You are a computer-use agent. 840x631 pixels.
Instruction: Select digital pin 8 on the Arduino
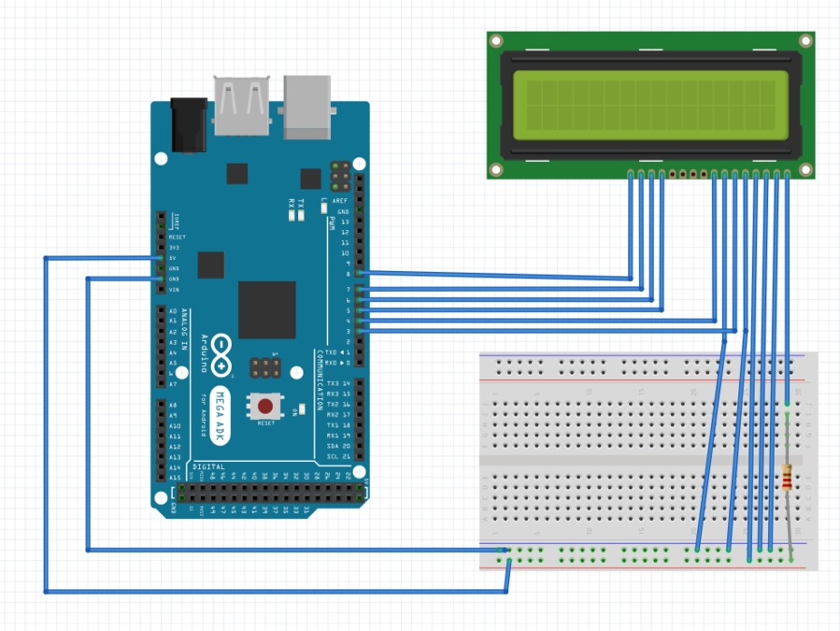[360, 274]
